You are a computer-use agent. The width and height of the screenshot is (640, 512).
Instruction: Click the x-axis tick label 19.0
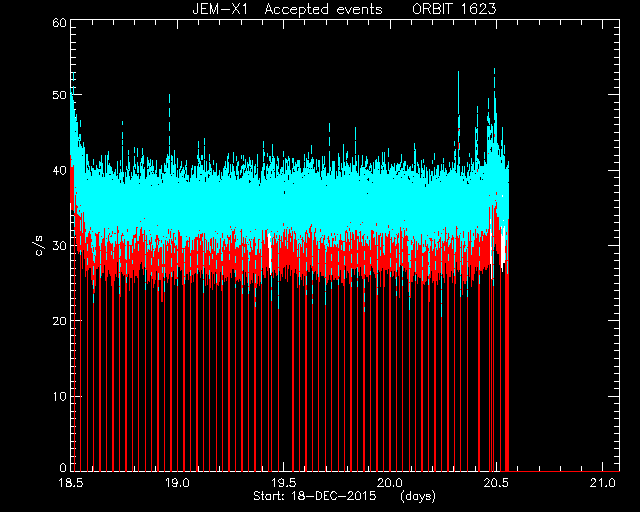[177, 483]
